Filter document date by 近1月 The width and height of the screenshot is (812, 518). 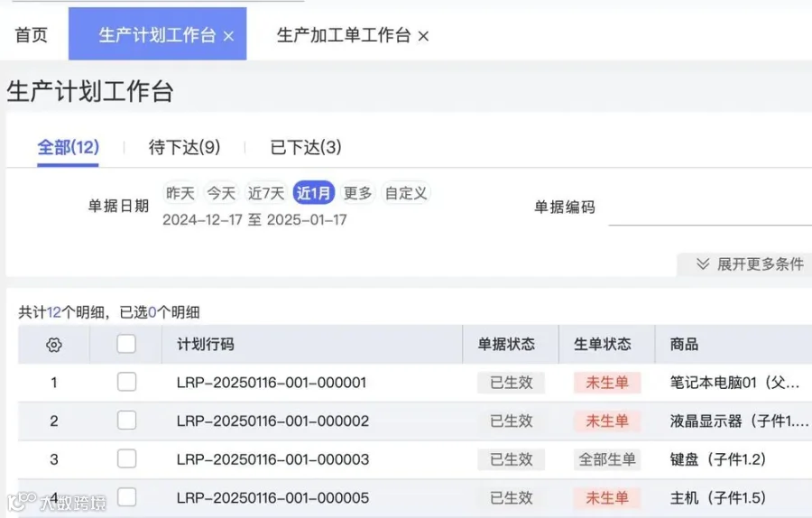coord(314,193)
